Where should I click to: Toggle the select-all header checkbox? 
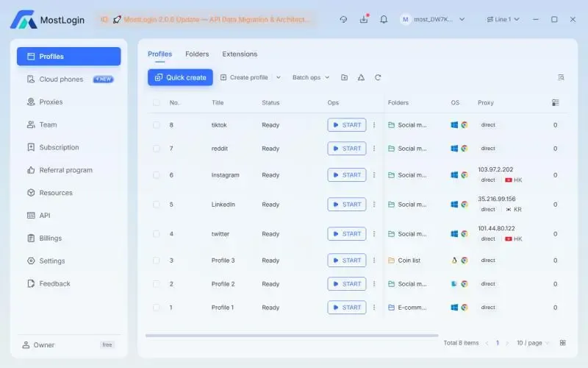[156, 103]
